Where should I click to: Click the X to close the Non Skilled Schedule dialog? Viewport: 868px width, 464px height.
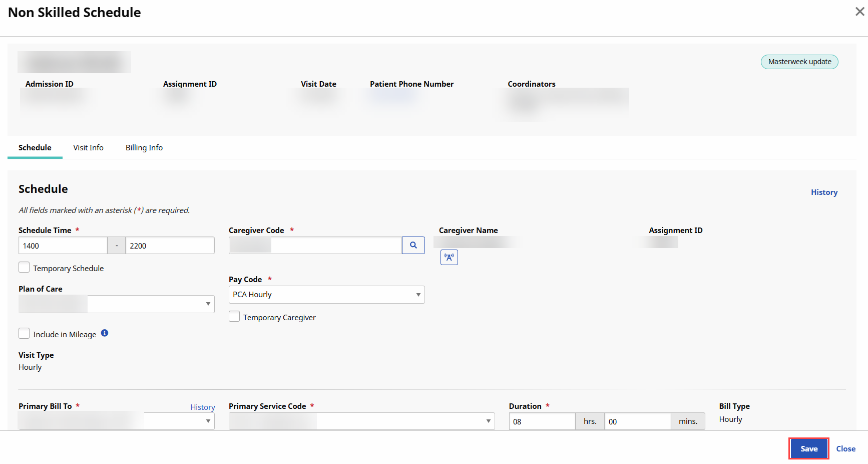pos(860,11)
